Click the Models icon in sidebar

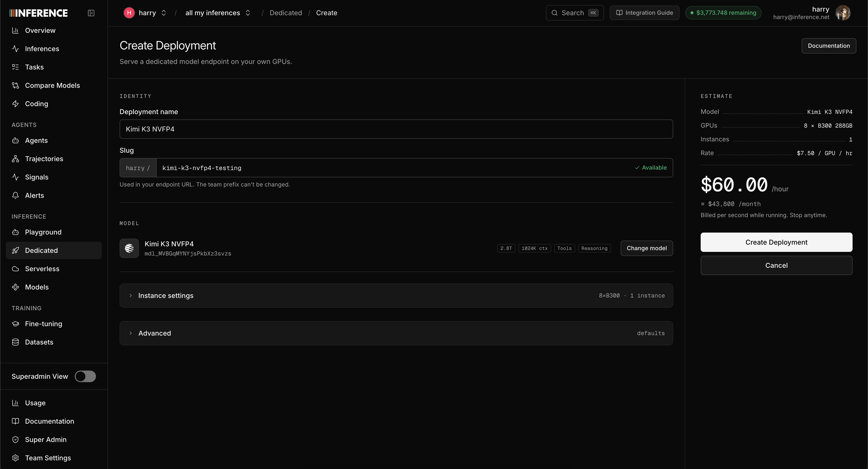(15, 287)
